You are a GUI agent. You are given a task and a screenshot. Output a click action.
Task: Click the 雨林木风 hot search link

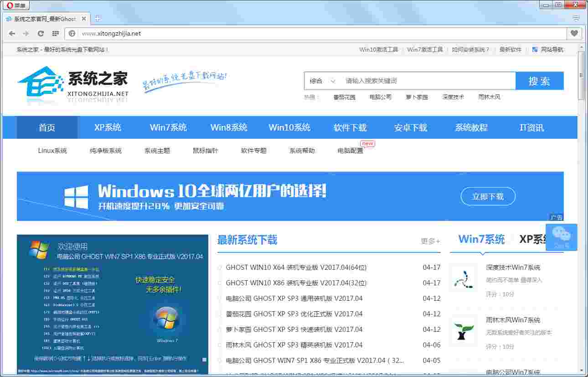pyautogui.click(x=490, y=97)
